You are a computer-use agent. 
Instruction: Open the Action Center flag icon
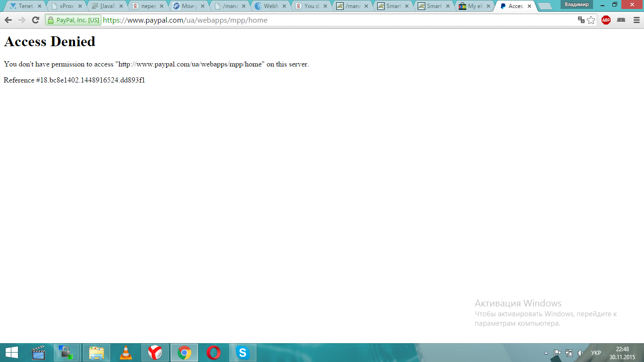(x=557, y=353)
